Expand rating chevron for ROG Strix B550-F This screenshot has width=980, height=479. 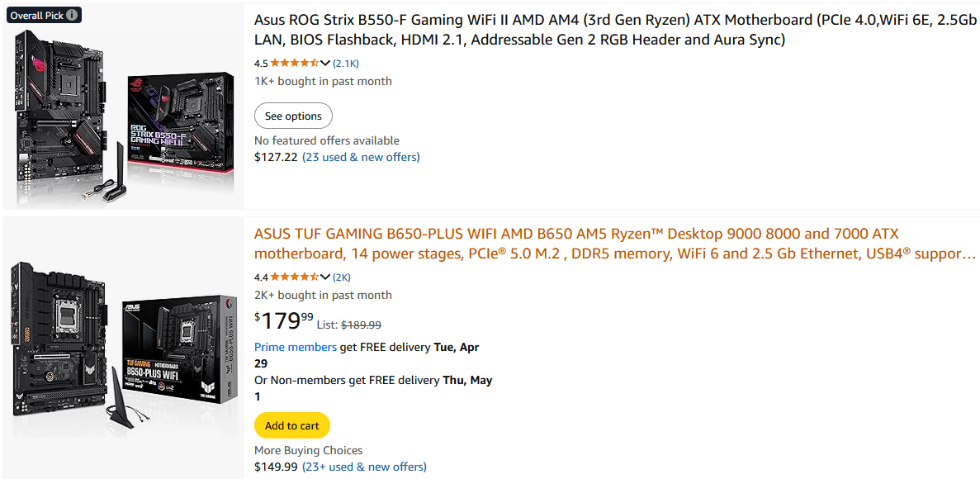[x=325, y=63]
